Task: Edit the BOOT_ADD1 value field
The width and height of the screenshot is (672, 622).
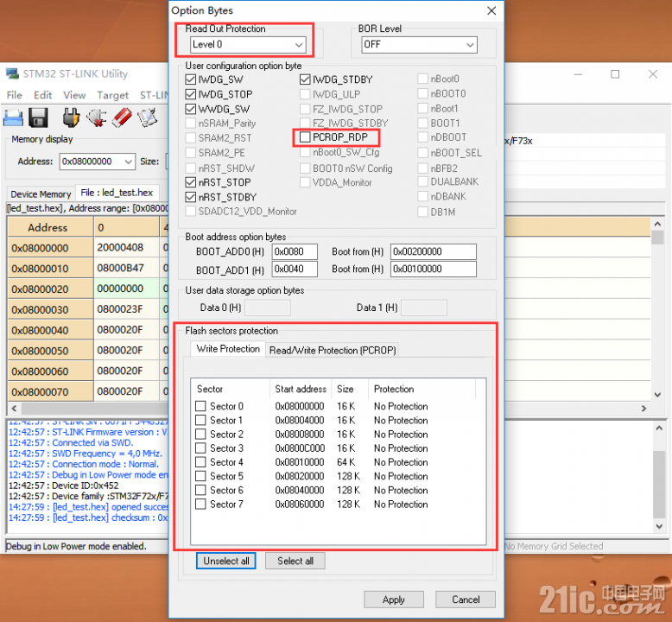Action: [295, 270]
